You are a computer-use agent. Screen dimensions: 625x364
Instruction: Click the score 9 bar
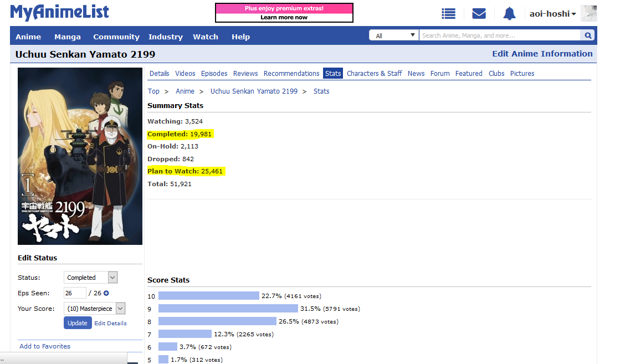pos(228,309)
